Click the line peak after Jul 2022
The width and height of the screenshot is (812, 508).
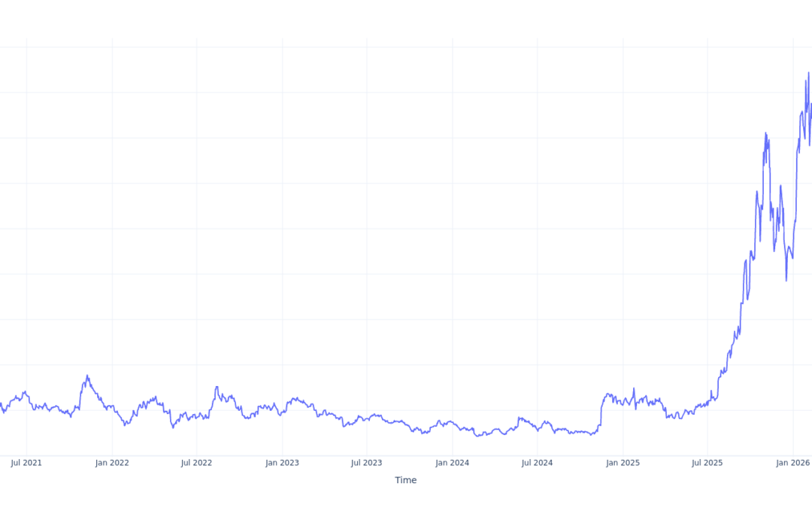217,388
